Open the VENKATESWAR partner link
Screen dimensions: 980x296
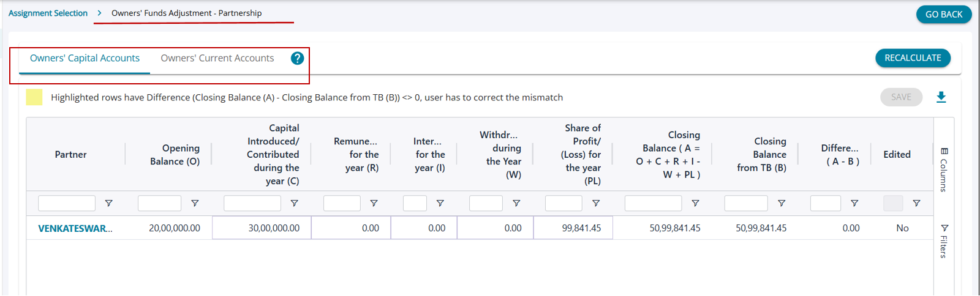click(x=75, y=228)
